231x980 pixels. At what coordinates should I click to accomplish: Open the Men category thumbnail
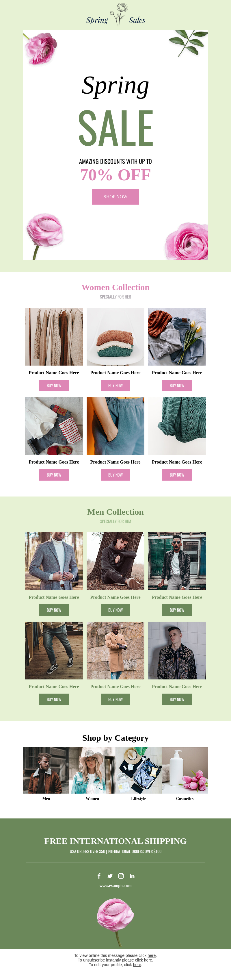click(x=46, y=770)
